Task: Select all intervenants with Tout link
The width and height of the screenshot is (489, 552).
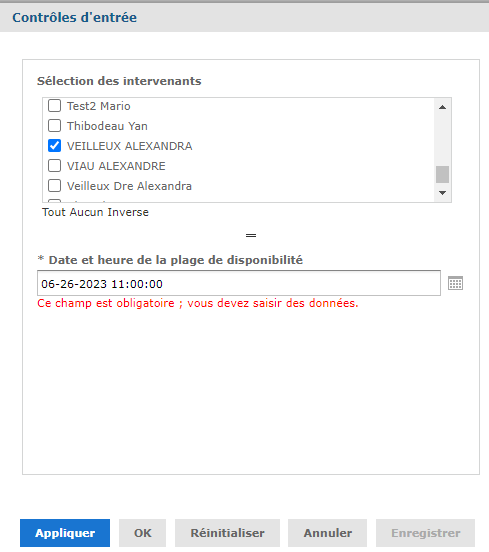Action: [x=54, y=212]
